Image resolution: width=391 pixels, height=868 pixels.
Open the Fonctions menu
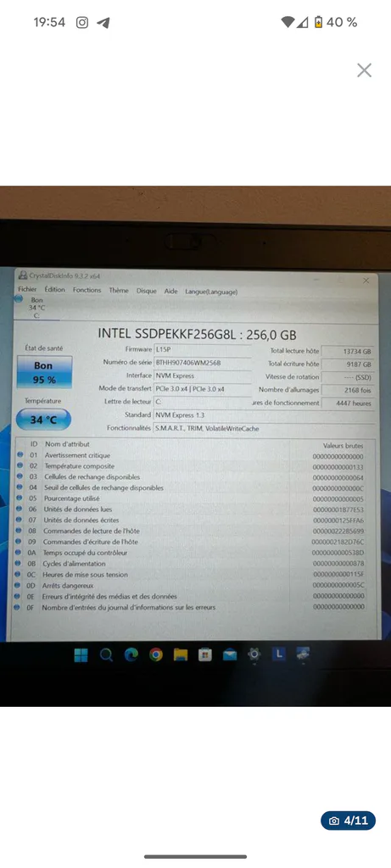coord(87,290)
